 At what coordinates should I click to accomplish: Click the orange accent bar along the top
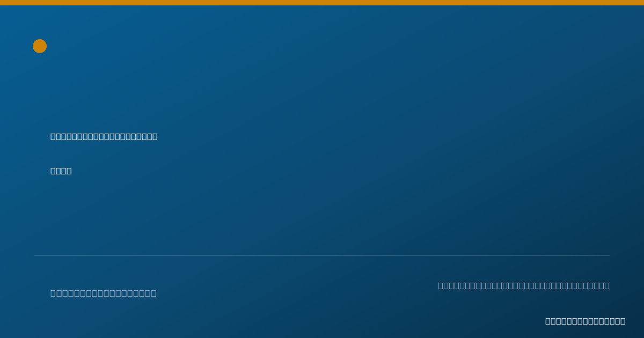[x=322, y=3]
